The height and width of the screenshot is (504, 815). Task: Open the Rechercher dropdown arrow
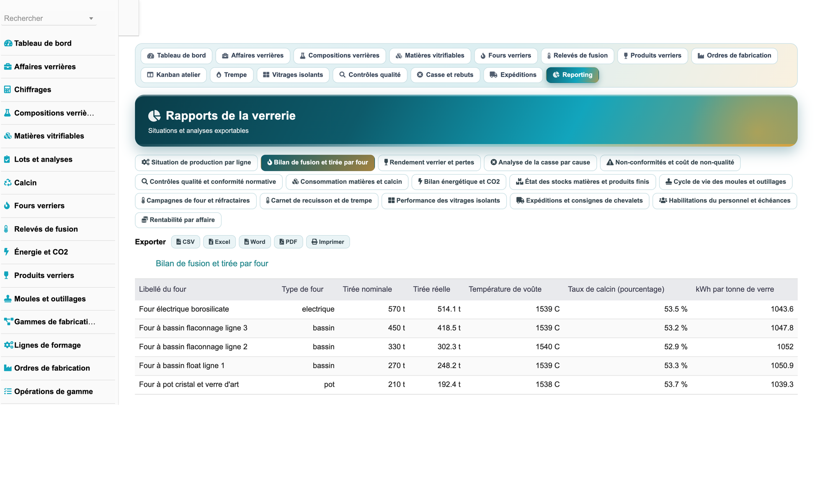point(91,18)
